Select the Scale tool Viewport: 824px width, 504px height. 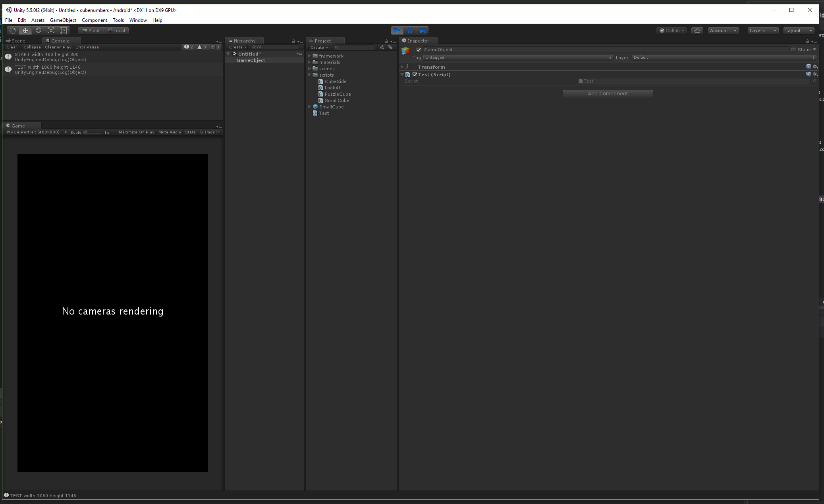[51, 30]
